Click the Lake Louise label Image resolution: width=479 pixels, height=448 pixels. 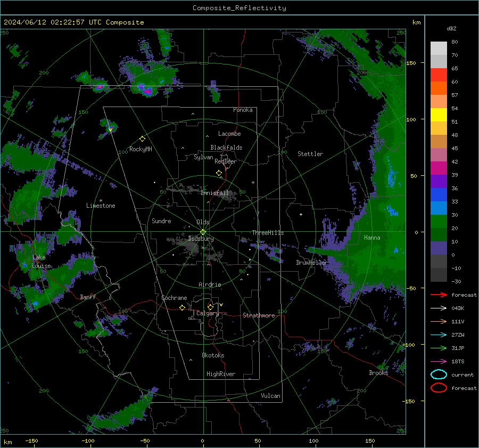(42, 262)
